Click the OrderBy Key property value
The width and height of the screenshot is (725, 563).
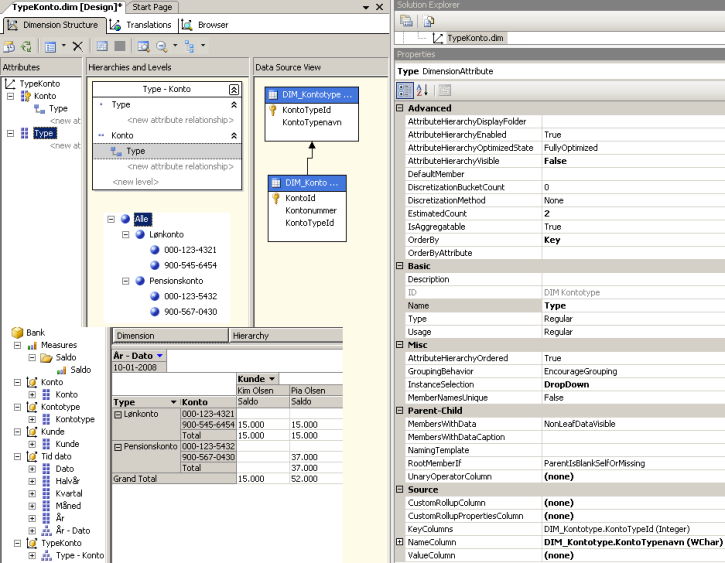[x=633, y=240]
